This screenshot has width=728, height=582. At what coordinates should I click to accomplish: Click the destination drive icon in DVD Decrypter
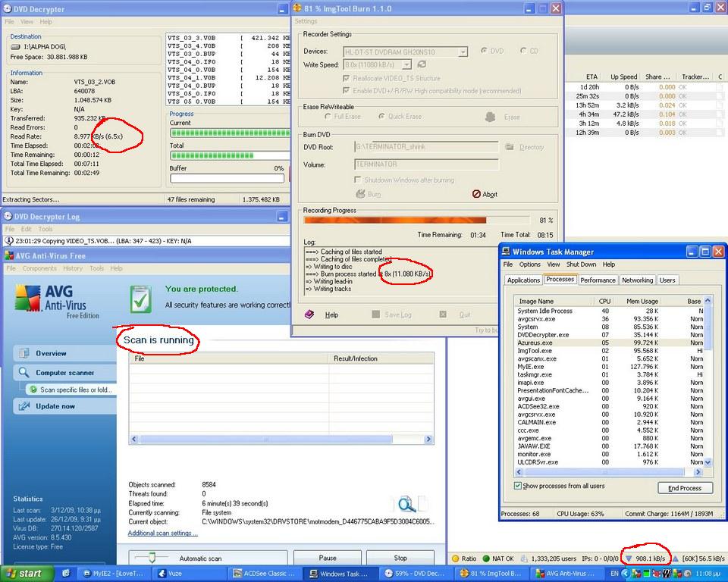pos(16,47)
